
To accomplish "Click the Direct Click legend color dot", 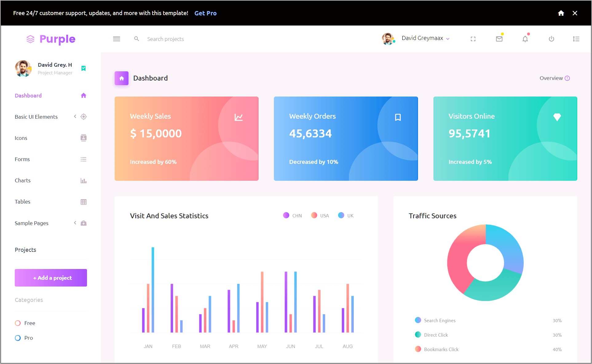I will click(x=418, y=334).
